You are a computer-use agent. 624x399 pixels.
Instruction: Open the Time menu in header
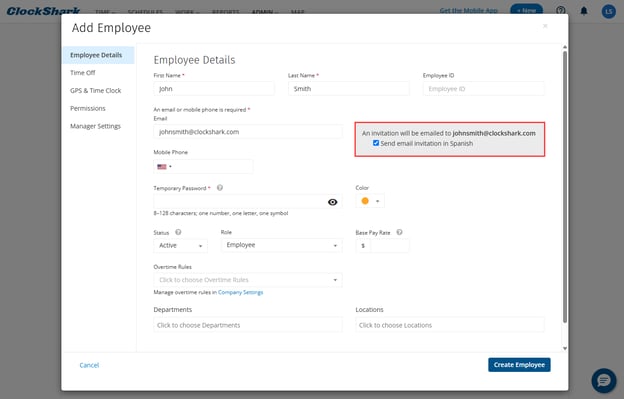(105, 12)
